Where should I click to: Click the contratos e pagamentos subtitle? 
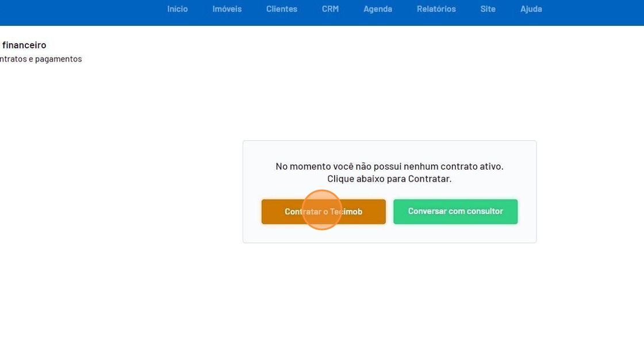pos(41,59)
